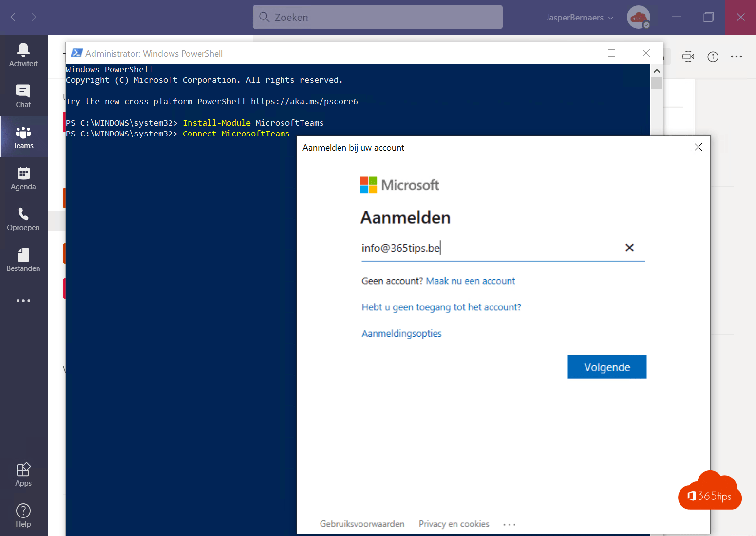
Task: Open Teams Help
Action: click(23, 515)
